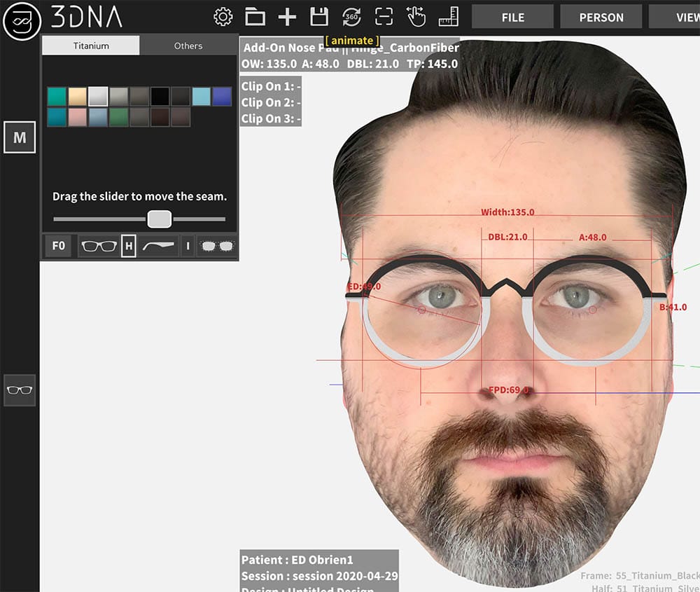
Task: Select the hand touch gesture icon
Action: click(x=416, y=18)
